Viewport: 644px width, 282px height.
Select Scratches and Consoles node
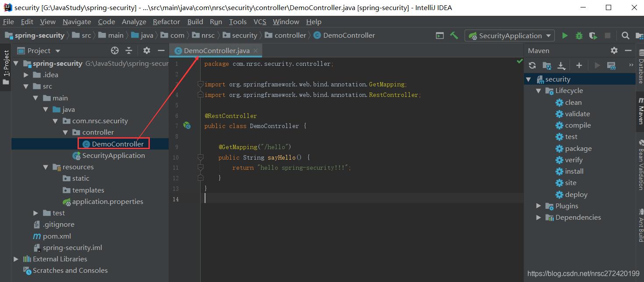(x=70, y=271)
